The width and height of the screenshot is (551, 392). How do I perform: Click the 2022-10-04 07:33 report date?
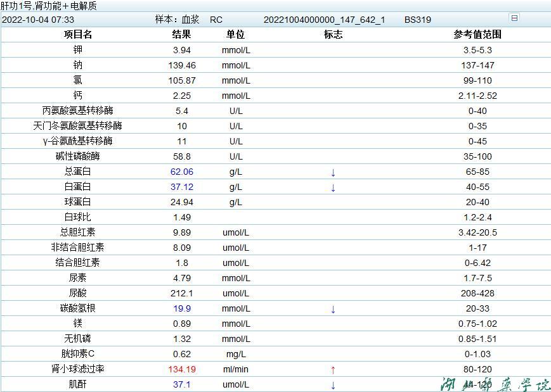click(x=38, y=20)
